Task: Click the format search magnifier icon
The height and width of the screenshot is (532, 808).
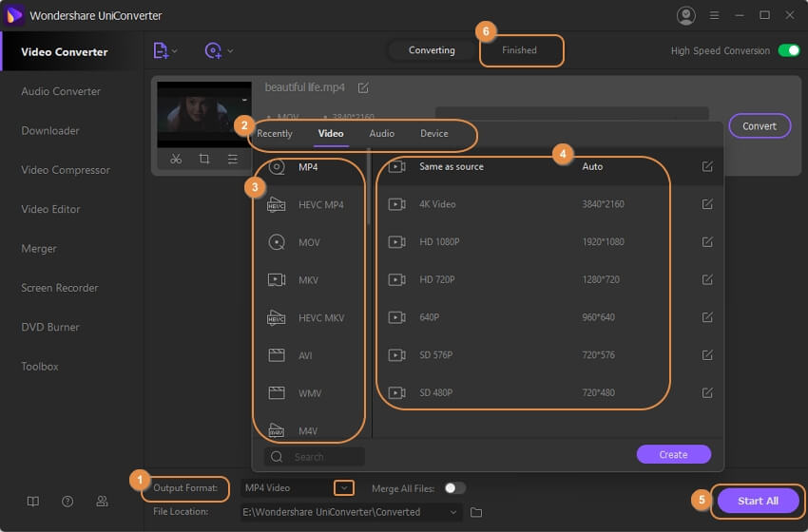Action: tap(277, 457)
